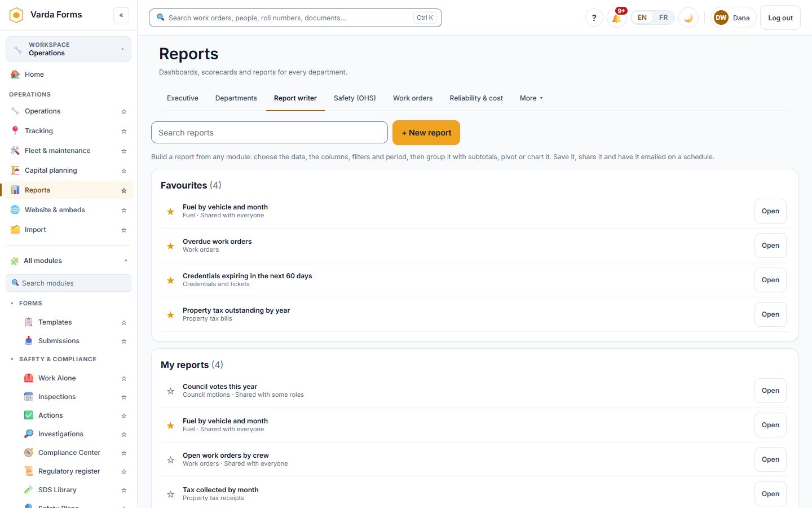Open Regulatory register module
The width and height of the screenshot is (812, 508).
(x=69, y=471)
